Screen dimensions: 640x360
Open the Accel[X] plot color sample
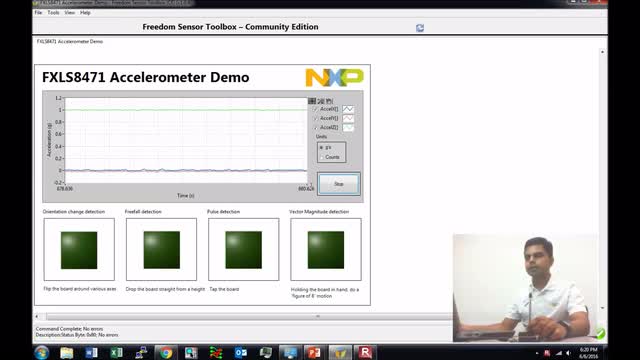[x=348, y=109]
